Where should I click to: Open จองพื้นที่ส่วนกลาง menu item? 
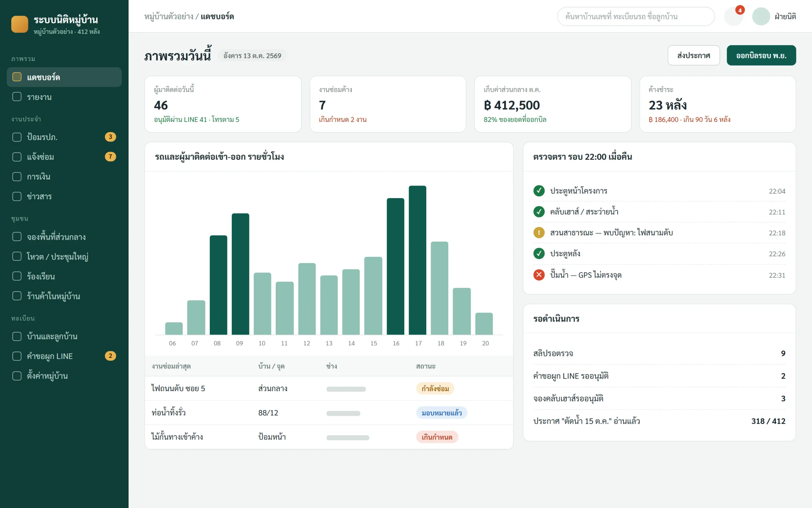pos(64,237)
